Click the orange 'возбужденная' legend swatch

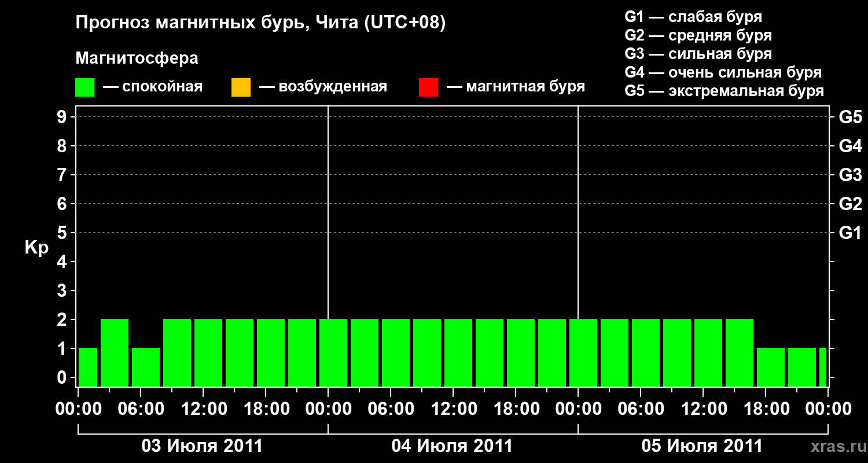point(241,87)
